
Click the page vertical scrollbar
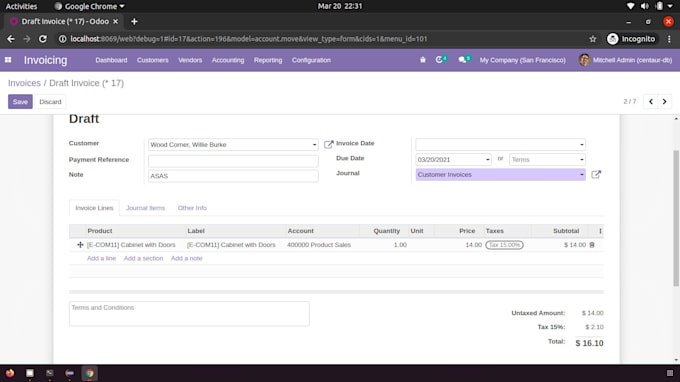(676, 218)
